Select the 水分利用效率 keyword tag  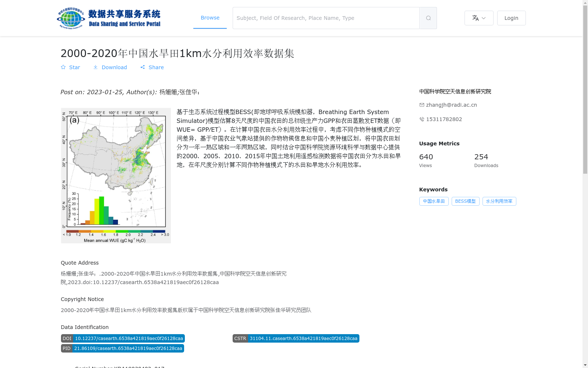pyautogui.click(x=499, y=201)
